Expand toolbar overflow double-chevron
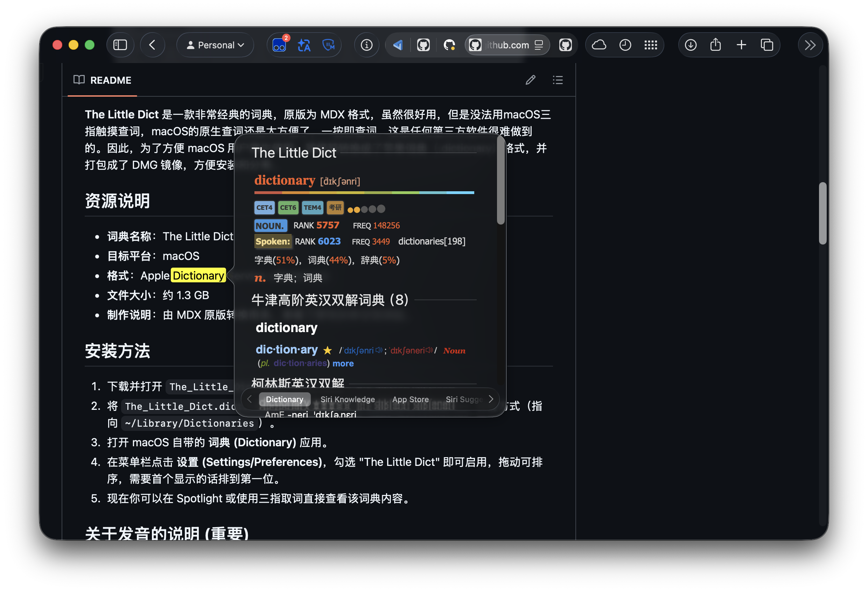This screenshot has height=592, width=868. [x=810, y=45]
